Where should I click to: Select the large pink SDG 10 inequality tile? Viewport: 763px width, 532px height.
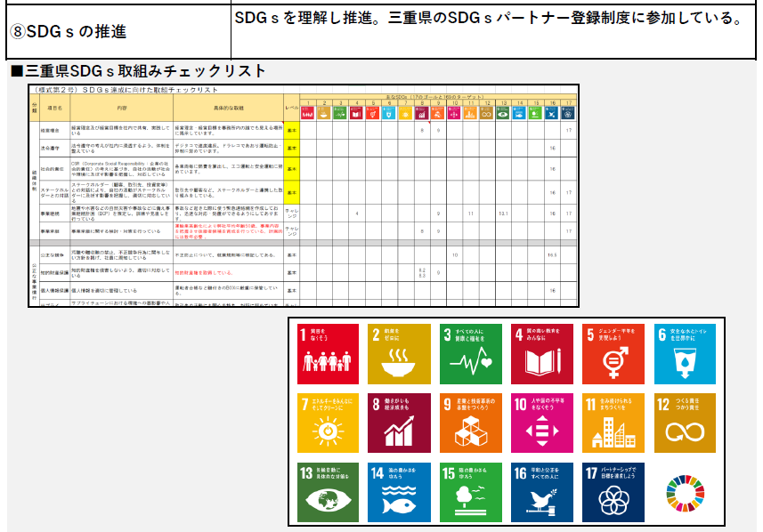[542, 423]
